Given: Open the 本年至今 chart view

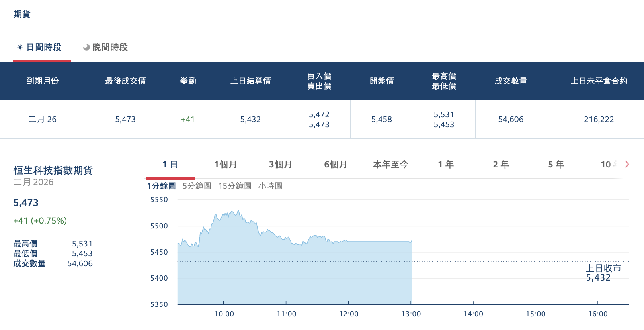Looking at the screenshot, I should 390,164.
